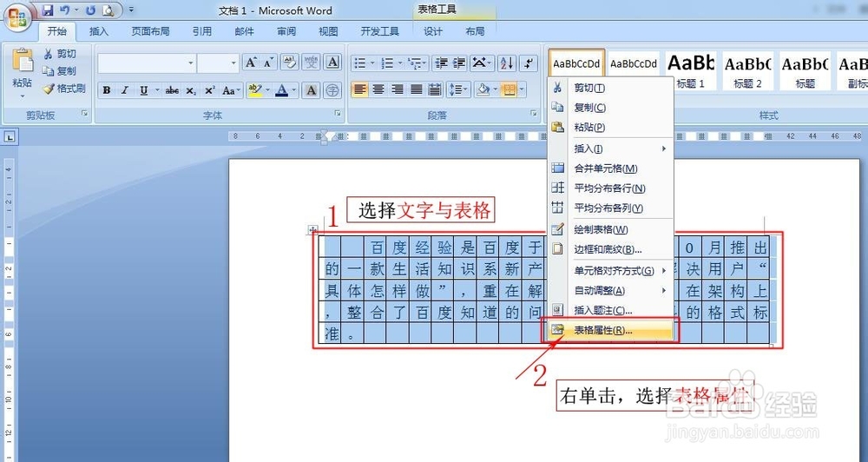Open the font name dropdown
This screenshot has height=462, width=868.
(190, 63)
